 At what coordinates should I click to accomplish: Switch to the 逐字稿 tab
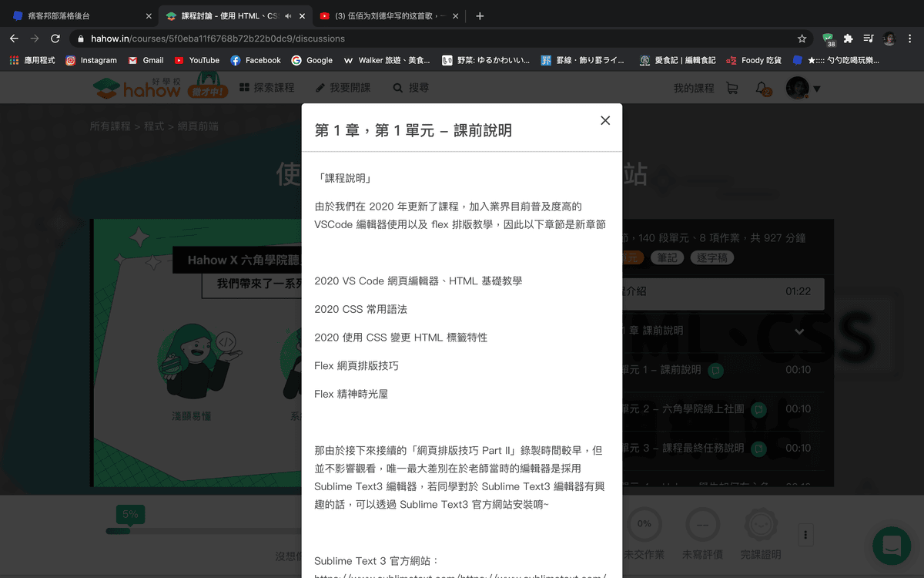(712, 258)
